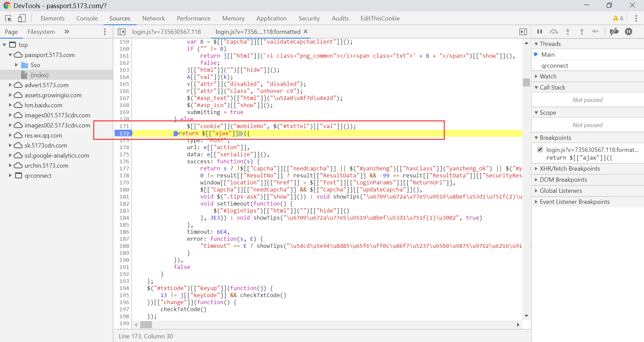Expand the qrconnect frame node
The width and height of the screenshot is (644, 342).
coord(10,176)
